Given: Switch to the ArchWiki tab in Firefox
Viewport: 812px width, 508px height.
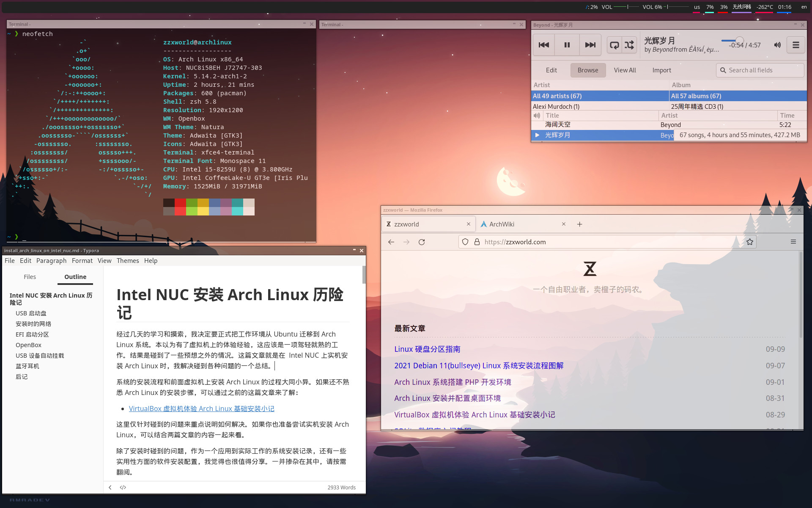Looking at the screenshot, I should [x=502, y=224].
